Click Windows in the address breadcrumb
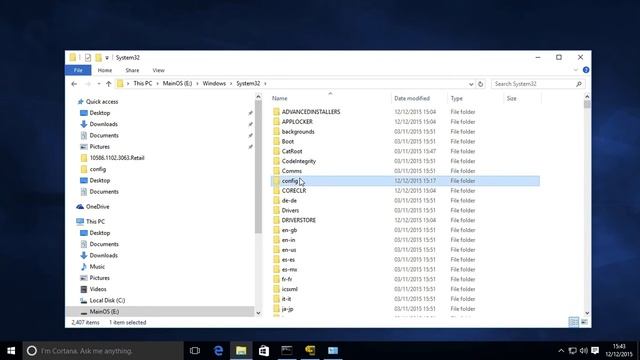This screenshot has height=360, width=640. pyautogui.click(x=214, y=83)
